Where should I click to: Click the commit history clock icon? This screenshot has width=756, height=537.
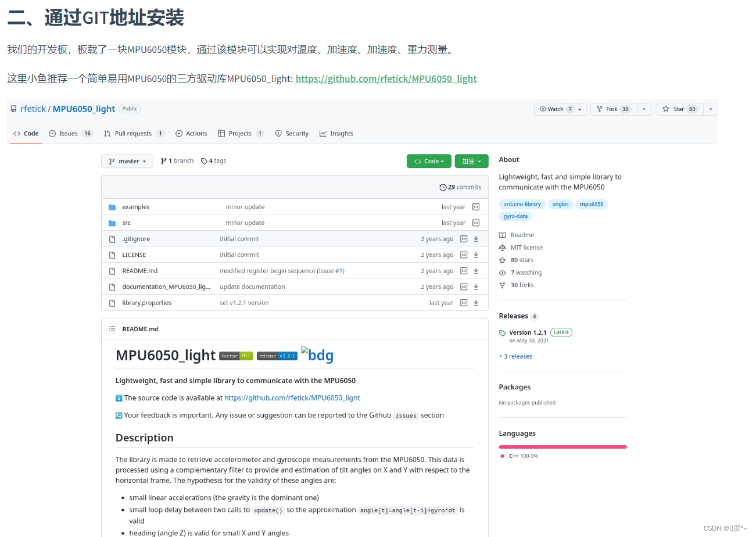(443, 187)
